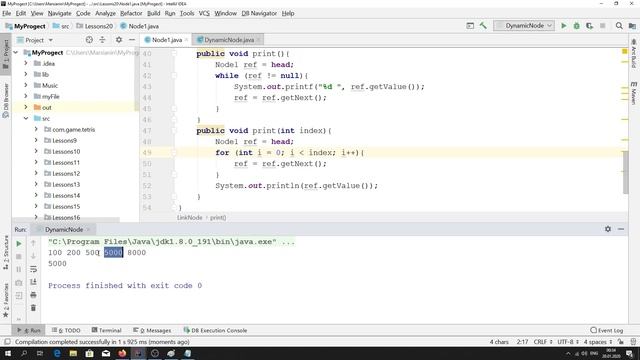Open the DynamicNode run configuration dropdown
Screen dimensions: 640x360
click(x=524, y=26)
